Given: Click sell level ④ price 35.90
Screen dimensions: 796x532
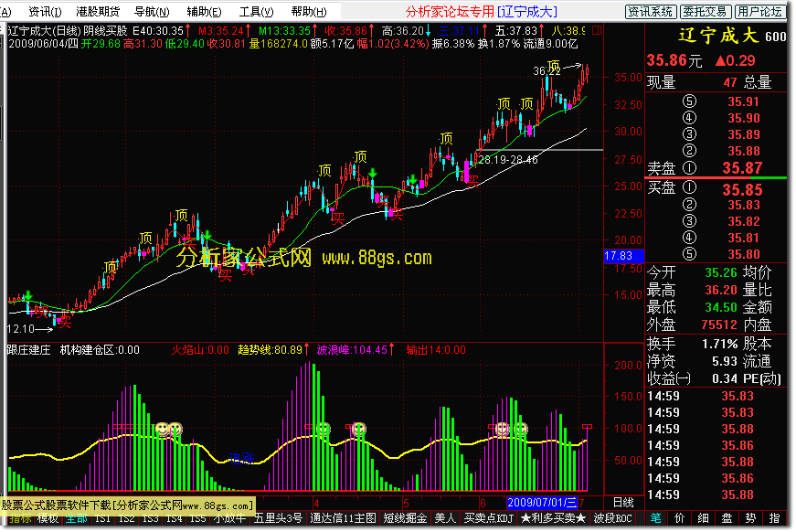Looking at the screenshot, I should point(744,118).
